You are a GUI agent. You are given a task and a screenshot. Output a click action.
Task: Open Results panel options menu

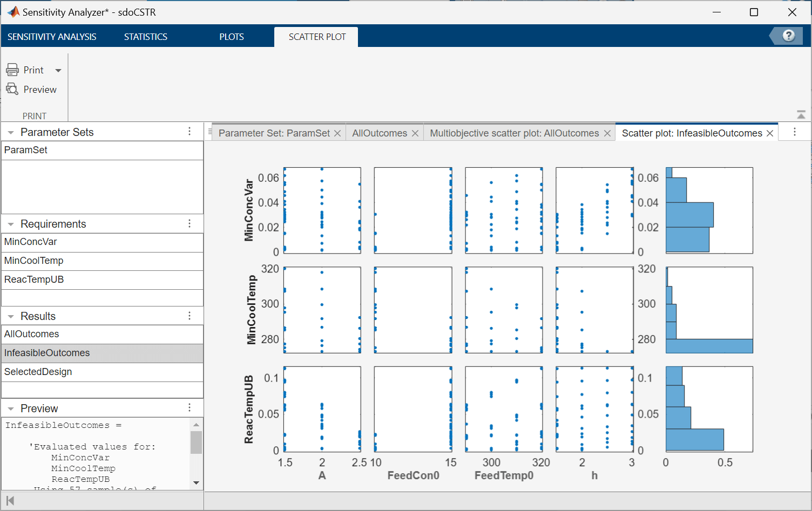coord(190,316)
